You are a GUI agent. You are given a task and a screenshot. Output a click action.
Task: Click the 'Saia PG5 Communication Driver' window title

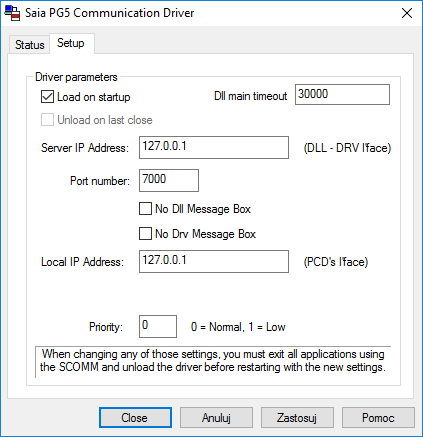coord(110,13)
